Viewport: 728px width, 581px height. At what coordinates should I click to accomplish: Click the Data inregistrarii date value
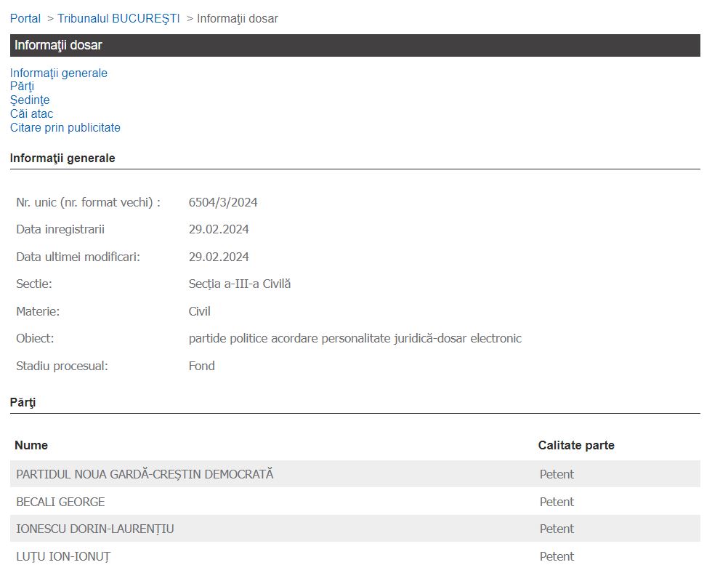coord(219,230)
